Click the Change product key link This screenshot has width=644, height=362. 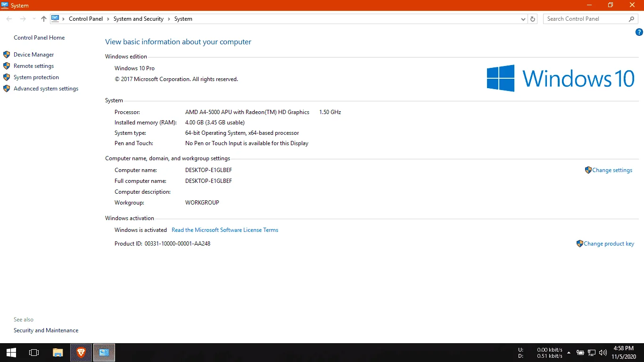(x=609, y=244)
